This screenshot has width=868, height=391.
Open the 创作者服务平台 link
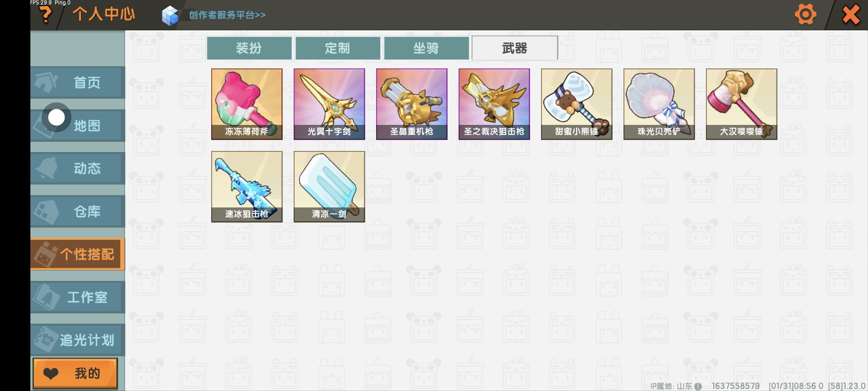point(227,15)
